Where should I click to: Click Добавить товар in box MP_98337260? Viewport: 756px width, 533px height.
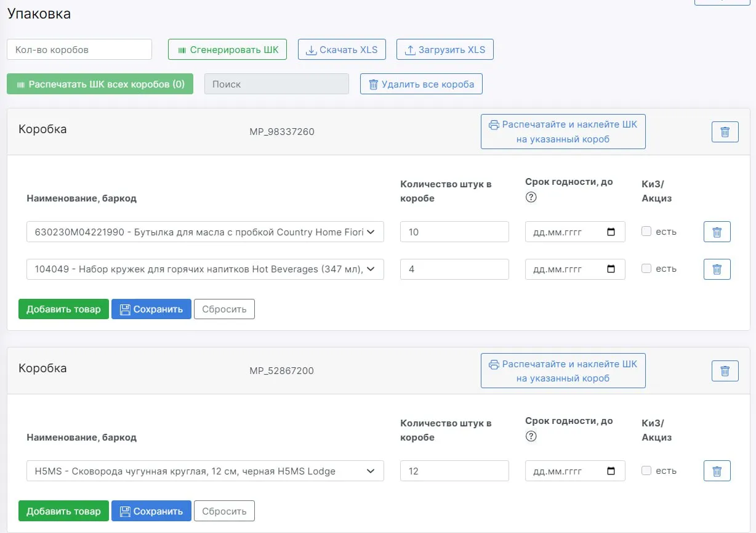pyautogui.click(x=63, y=309)
